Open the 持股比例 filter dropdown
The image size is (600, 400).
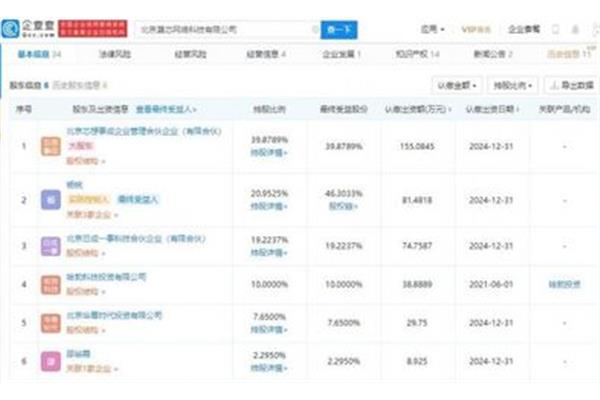pyautogui.click(x=513, y=85)
